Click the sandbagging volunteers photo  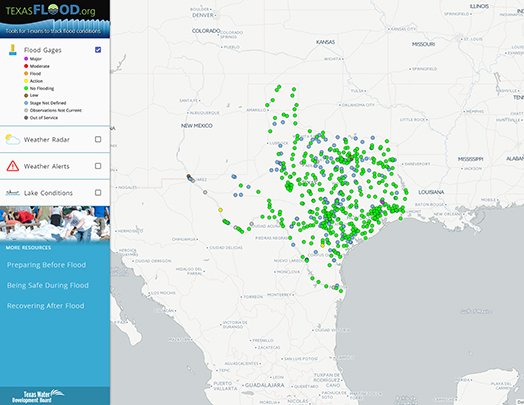click(x=55, y=223)
